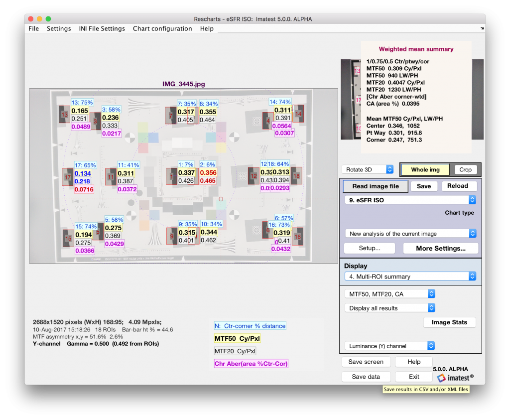The image size is (510, 420).
Task: Click the chromatic aberration value 0.0432
Action: [x=281, y=249]
